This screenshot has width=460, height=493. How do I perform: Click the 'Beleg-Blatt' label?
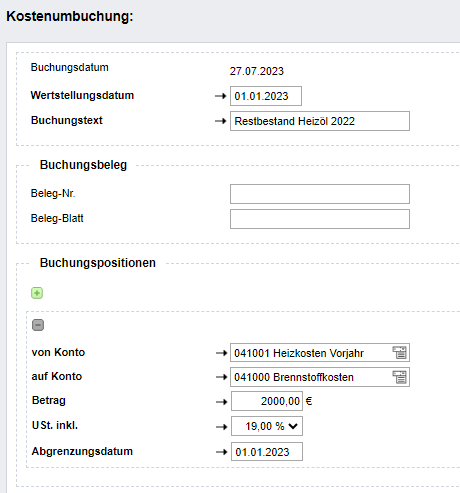pos(57,218)
